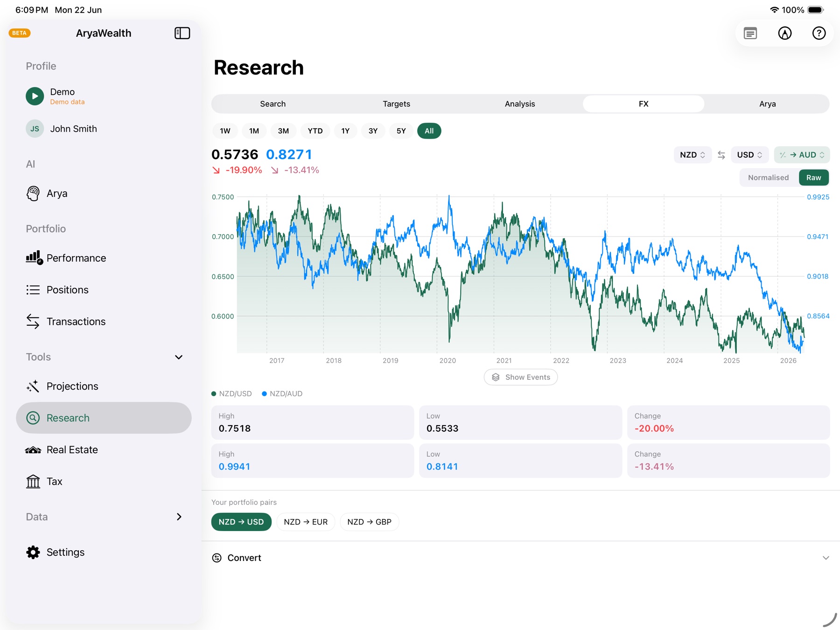The image size is (840, 630).
Task: Open the NZD base currency dropdown
Action: tap(692, 155)
